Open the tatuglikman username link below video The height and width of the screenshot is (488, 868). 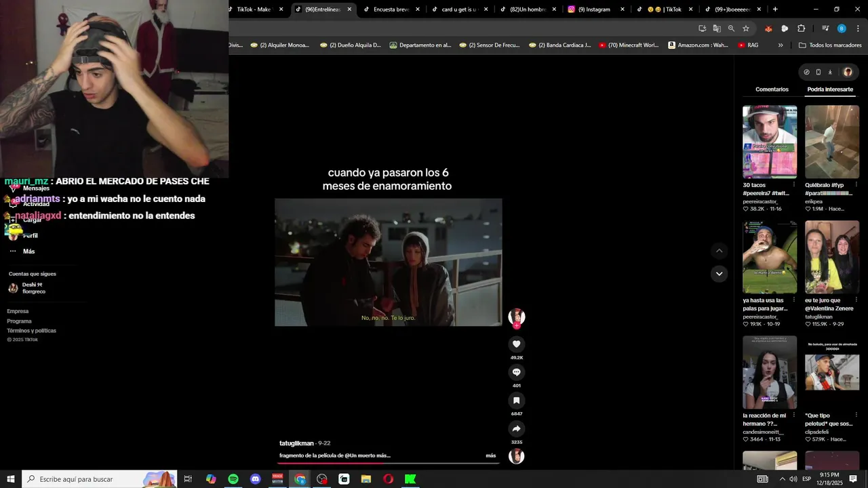(x=296, y=443)
